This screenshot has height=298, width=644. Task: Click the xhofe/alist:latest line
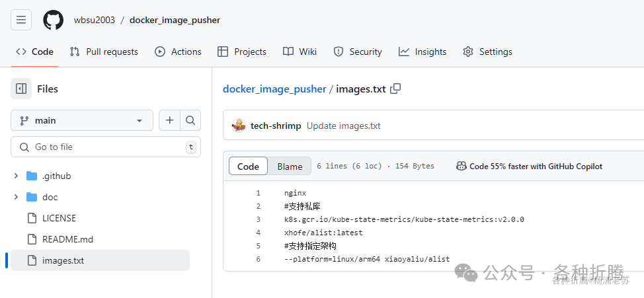[323, 233]
